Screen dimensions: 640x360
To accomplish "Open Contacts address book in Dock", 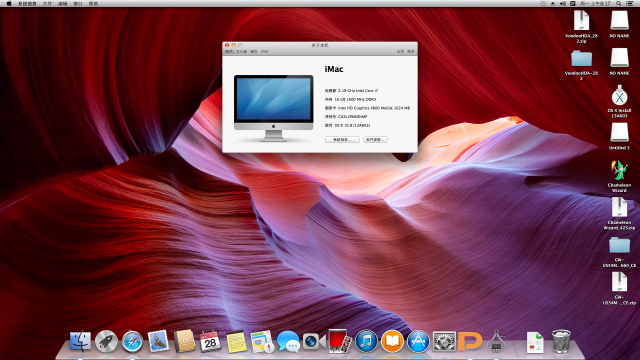I will pos(184,341).
